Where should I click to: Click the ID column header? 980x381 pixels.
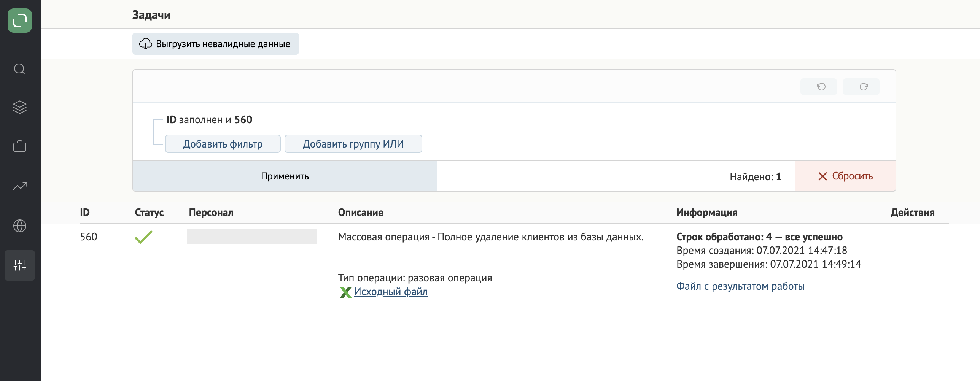(85, 213)
